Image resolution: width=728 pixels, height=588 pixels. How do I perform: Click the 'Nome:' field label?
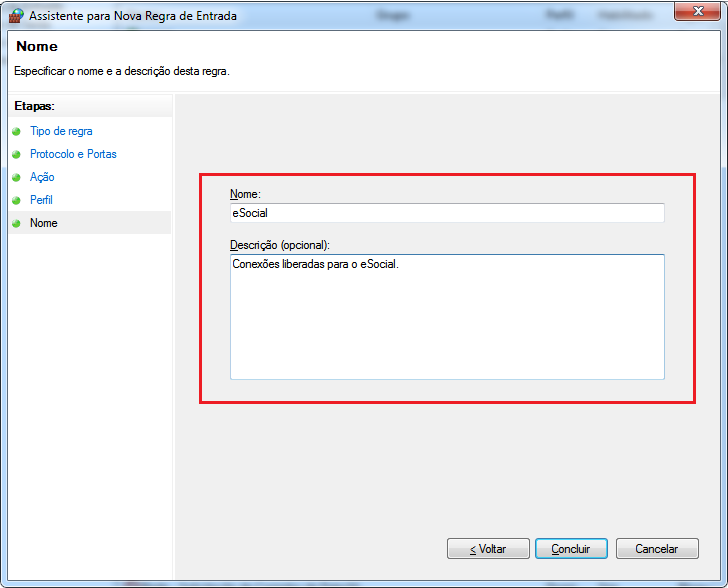245,194
